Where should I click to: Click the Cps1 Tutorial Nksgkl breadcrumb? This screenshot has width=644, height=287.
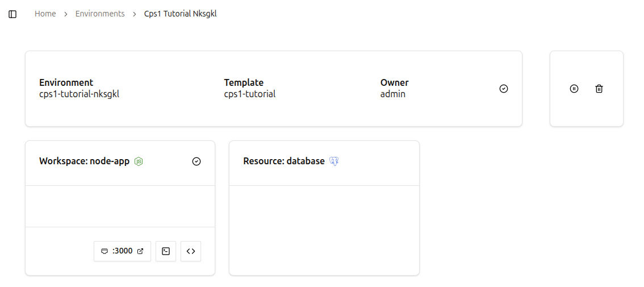(180, 14)
